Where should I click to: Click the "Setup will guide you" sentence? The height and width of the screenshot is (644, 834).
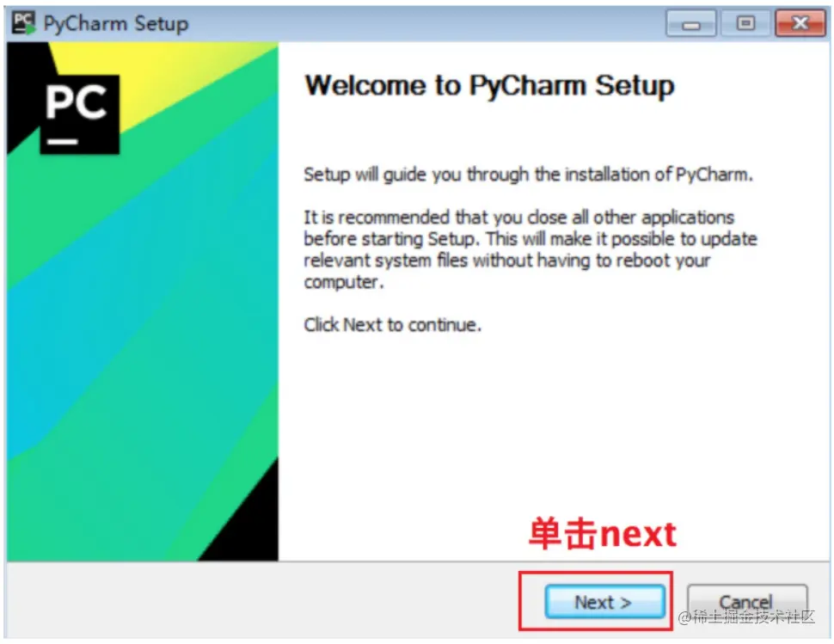[x=528, y=175]
